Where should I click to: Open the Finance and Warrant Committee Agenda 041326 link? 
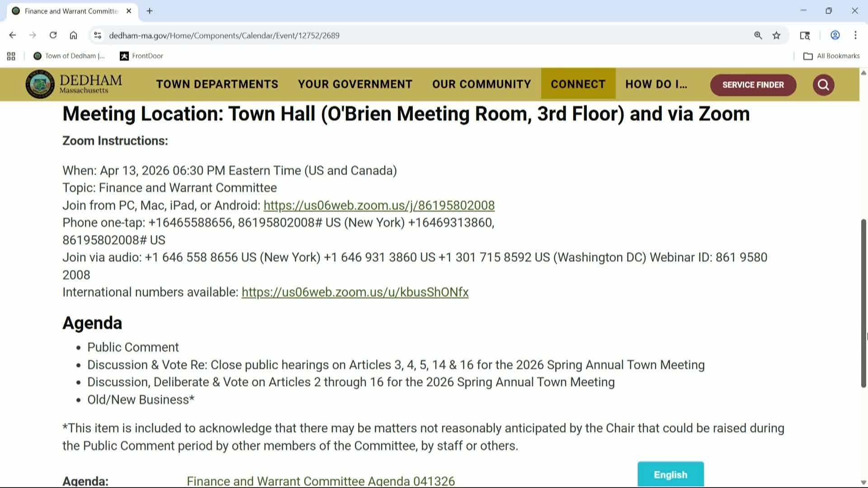[321, 480]
